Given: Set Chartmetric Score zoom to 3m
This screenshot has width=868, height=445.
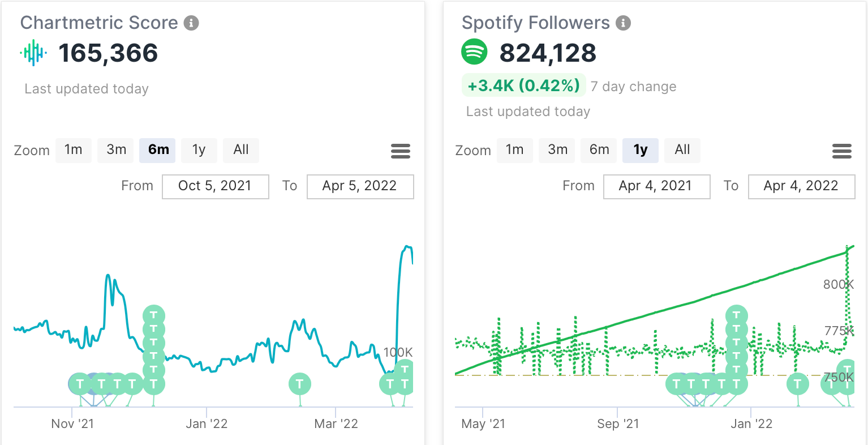Looking at the screenshot, I should 116,150.
